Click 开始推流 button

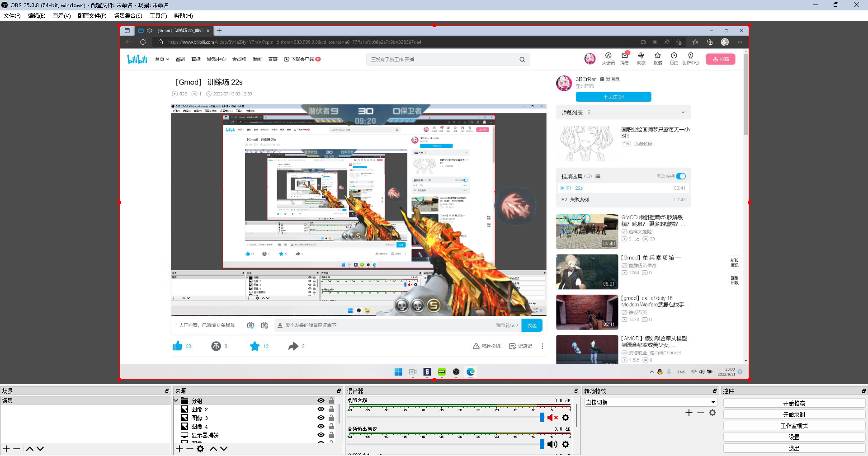794,403
